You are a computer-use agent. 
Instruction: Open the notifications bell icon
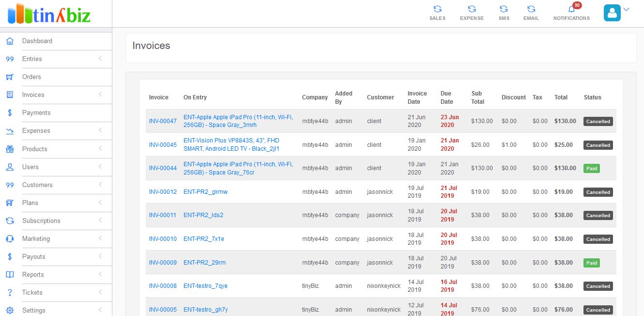(x=571, y=9)
